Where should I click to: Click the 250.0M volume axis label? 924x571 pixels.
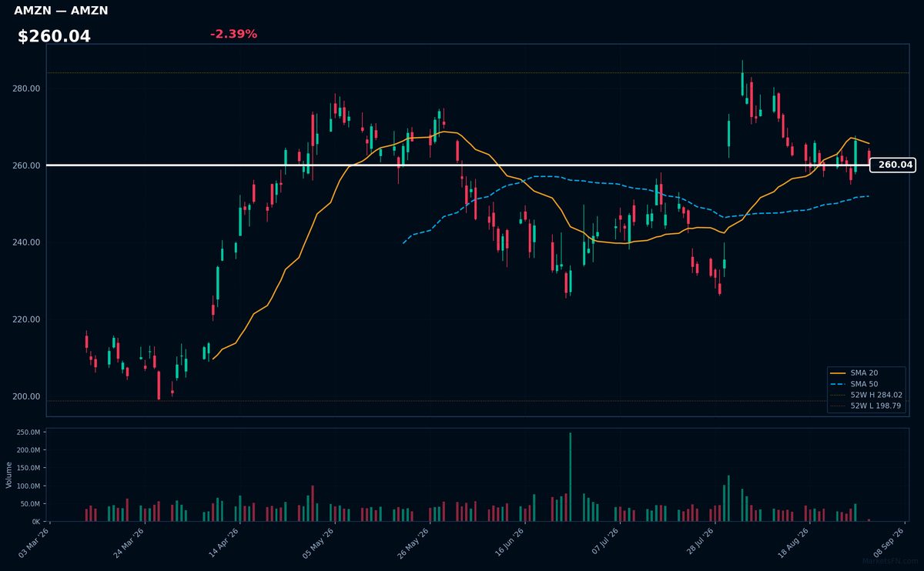(28, 432)
